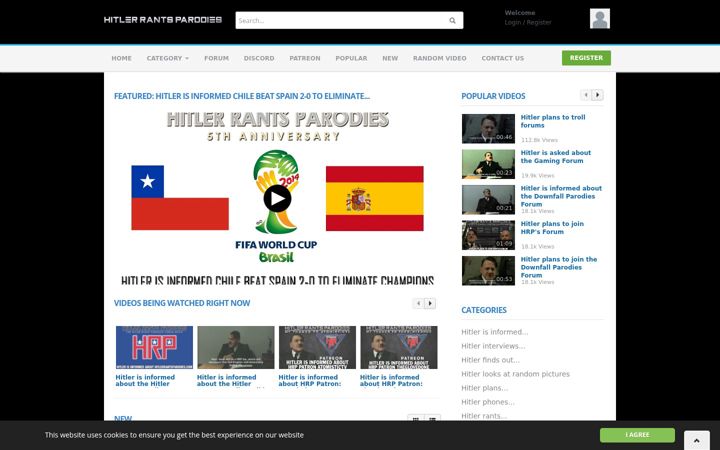Click the 00:23 popular video thumbnail
This screenshot has height=450, width=720.
pyautogui.click(x=488, y=164)
